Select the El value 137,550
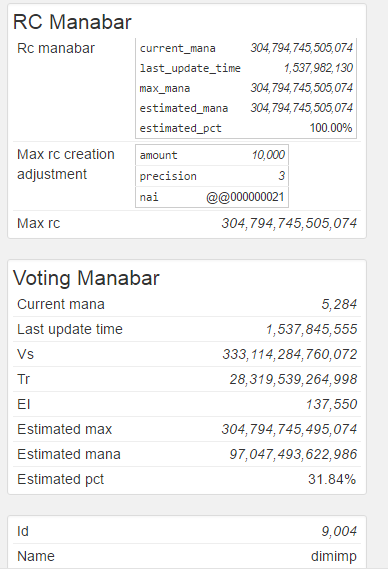Image resolution: width=388 pixels, height=579 pixels. [331, 404]
